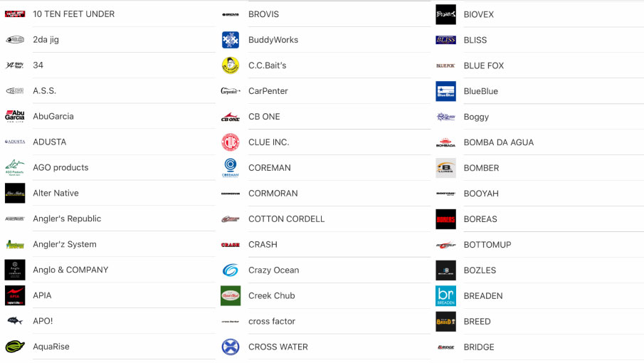This screenshot has height=363, width=644.
Task: Click the CLUE INC. red circular logo
Action: 231,142
